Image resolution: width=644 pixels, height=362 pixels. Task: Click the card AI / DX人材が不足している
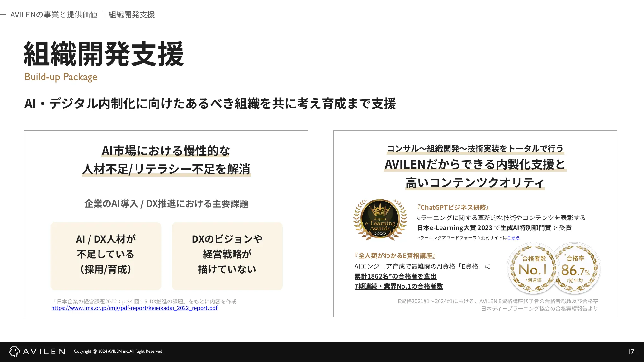coord(106,256)
